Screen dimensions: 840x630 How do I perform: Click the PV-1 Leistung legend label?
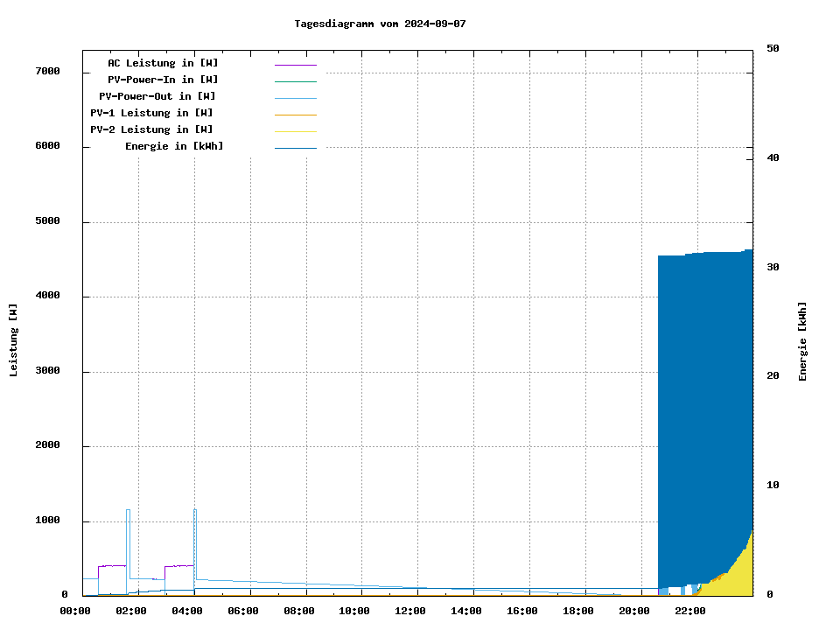pyautogui.click(x=151, y=113)
